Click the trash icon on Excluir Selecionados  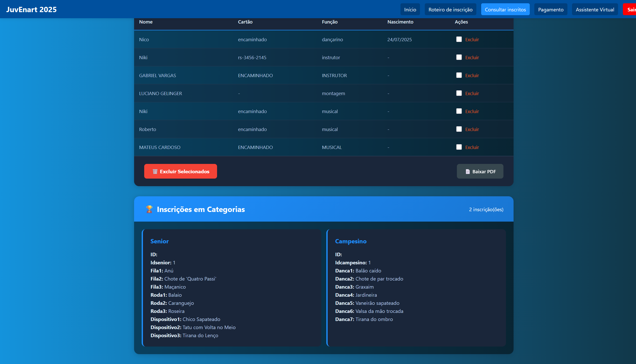point(155,172)
